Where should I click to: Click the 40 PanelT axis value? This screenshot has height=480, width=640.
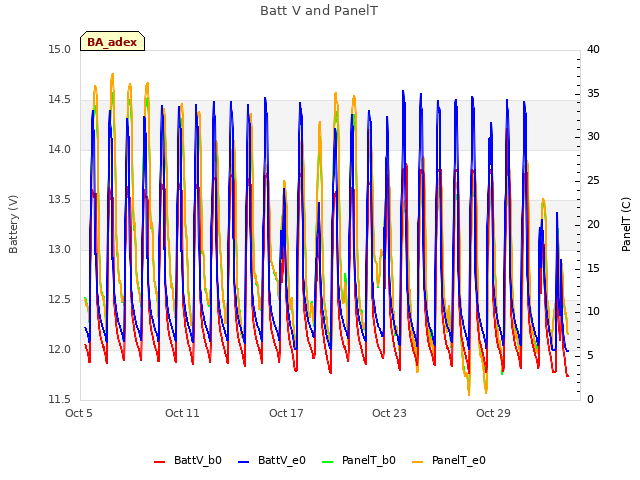(x=593, y=49)
